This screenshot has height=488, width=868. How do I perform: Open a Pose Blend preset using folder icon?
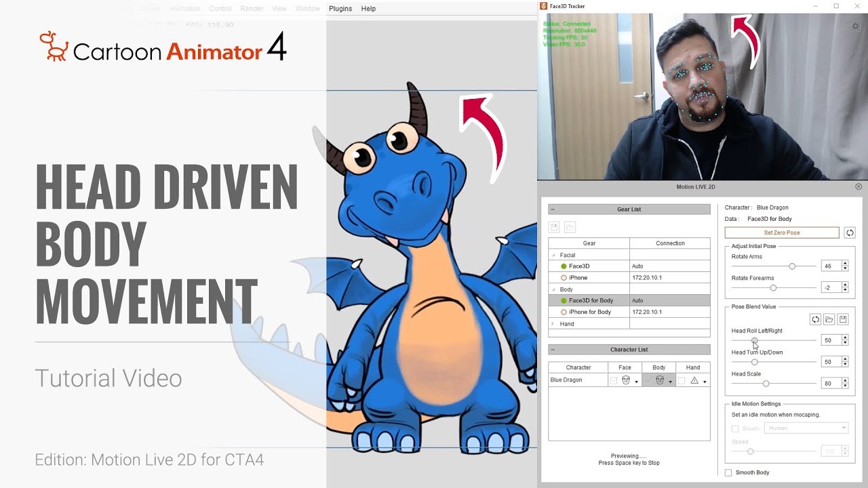829,319
